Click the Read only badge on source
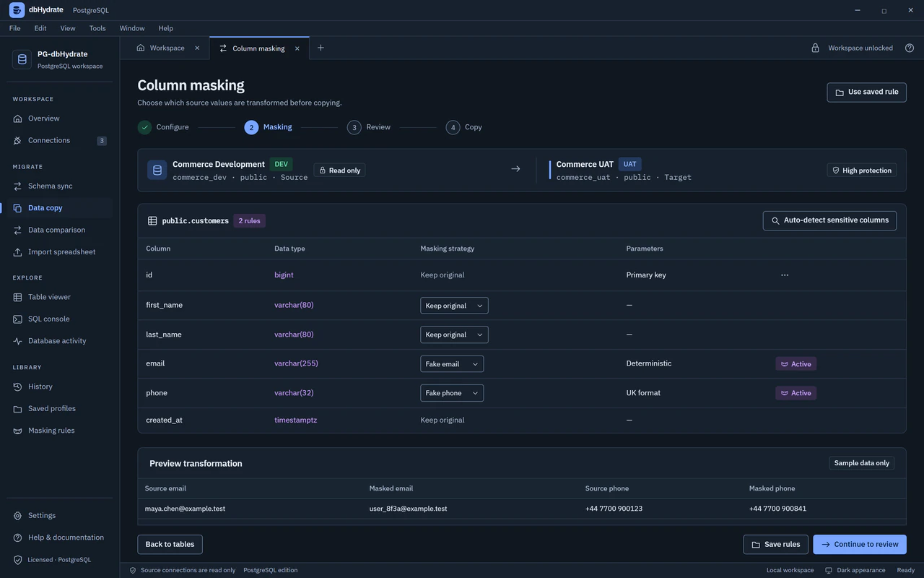Image resolution: width=924 pixels, height=578 pixels. (x=339, y=171)
